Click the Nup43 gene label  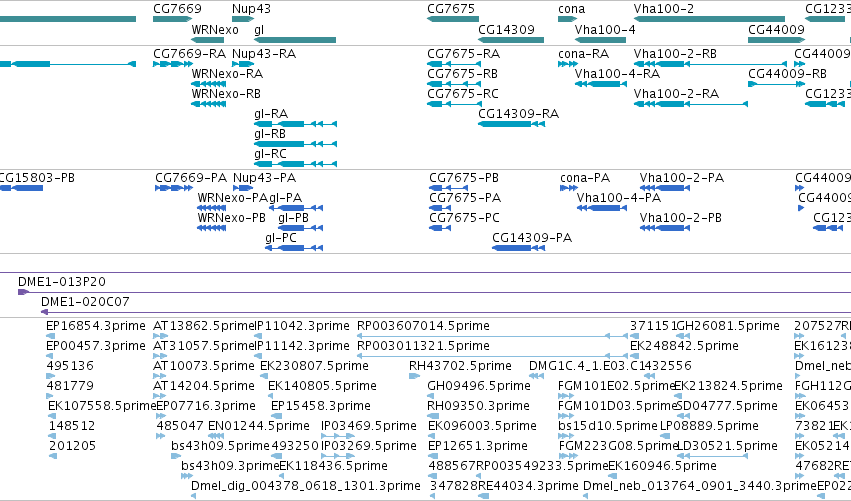(x=251, y=9)
